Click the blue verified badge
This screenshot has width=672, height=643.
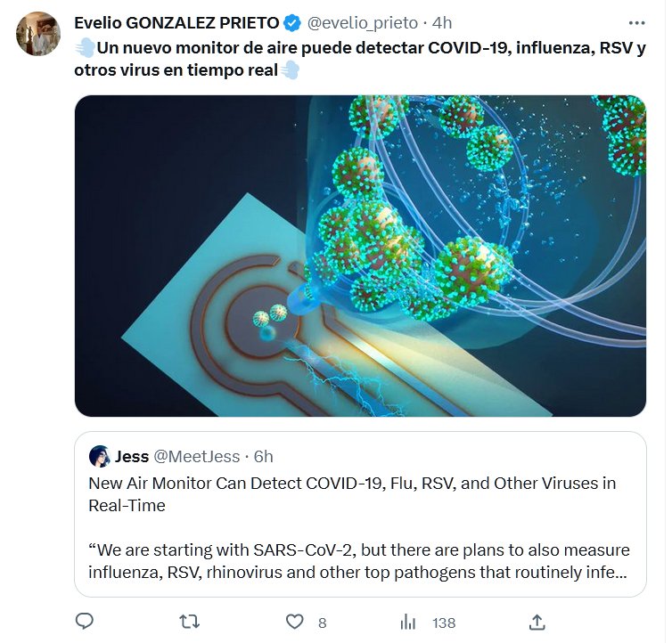coord(293,23)
